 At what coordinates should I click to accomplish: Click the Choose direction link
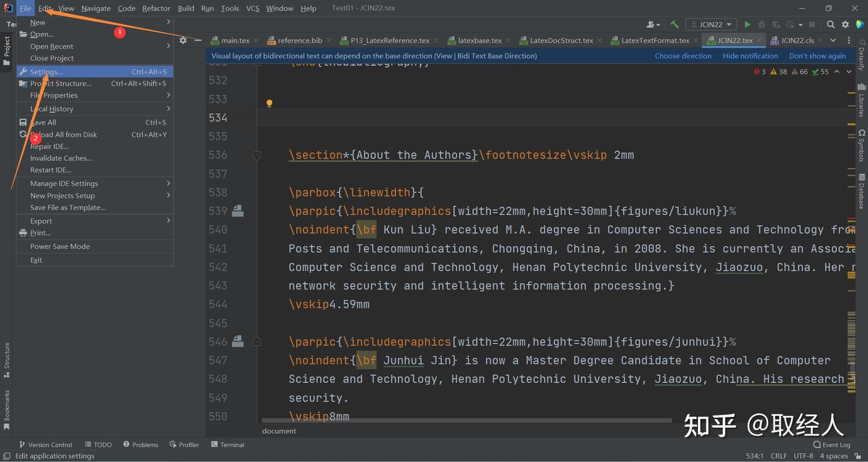point(683,55)
